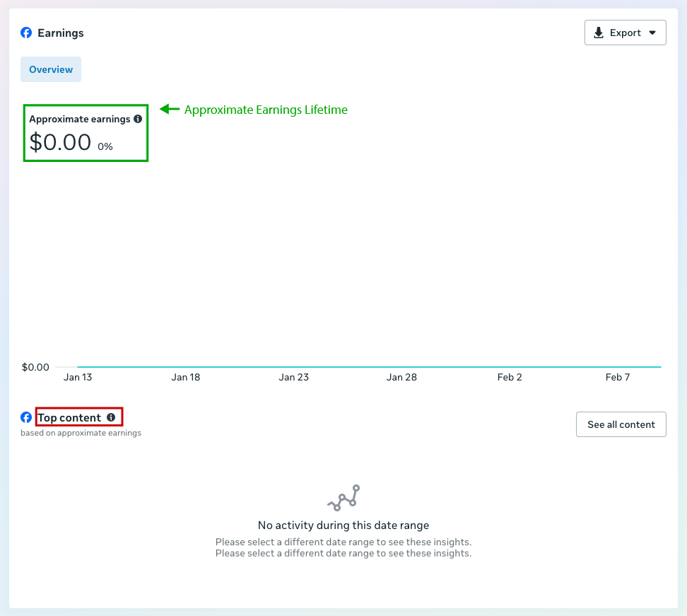Click the Approximate earnings label
The width and height of the screenshot is (687, 616).
pos(79,120)
